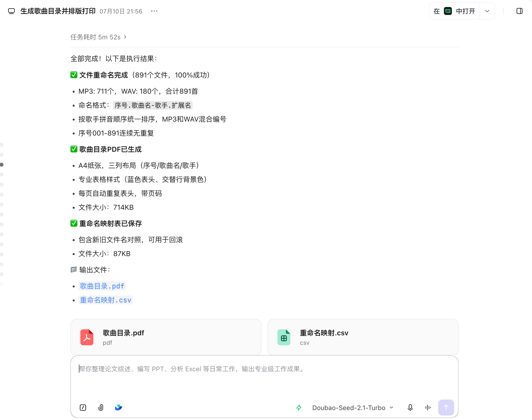Click the red PDF file icon
The height and width of the screenshot is (420, 532).
87,337
